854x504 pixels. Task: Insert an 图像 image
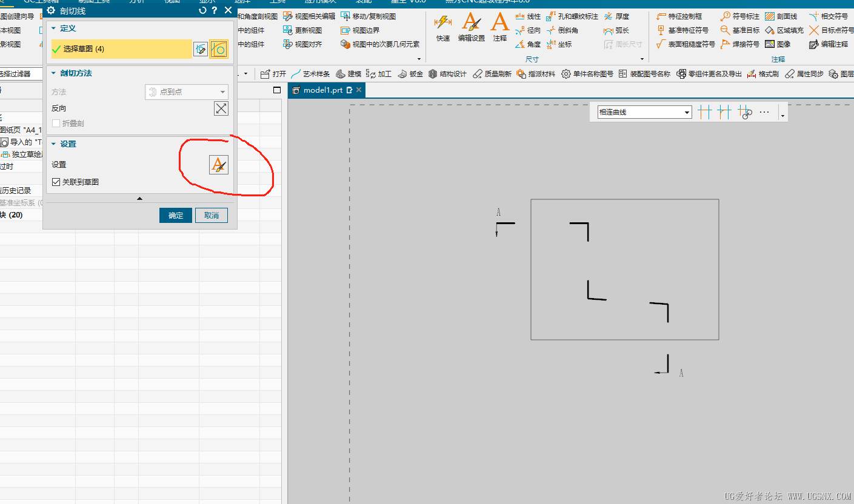coord(778,44)
